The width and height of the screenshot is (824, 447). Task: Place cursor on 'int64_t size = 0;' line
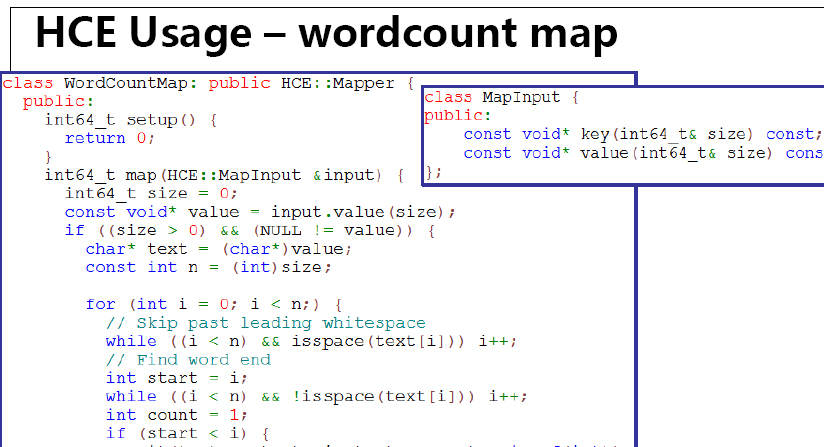[150, 193]
